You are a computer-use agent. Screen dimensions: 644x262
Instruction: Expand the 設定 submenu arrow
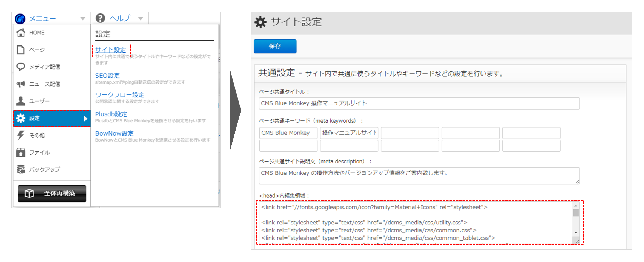[x=85, y=119]
